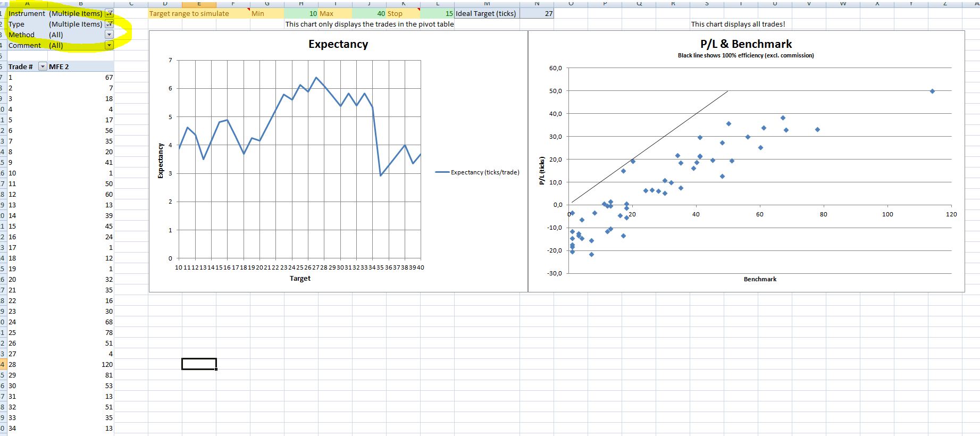
Task: Click trade number 34 cell
Action: 27,428
